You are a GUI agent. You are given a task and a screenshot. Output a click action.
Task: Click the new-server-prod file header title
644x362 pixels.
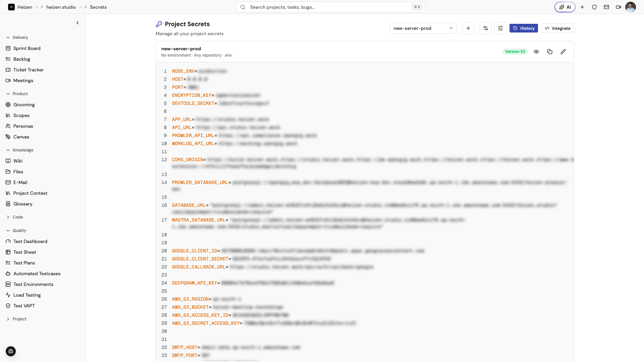tap(181, 49)
